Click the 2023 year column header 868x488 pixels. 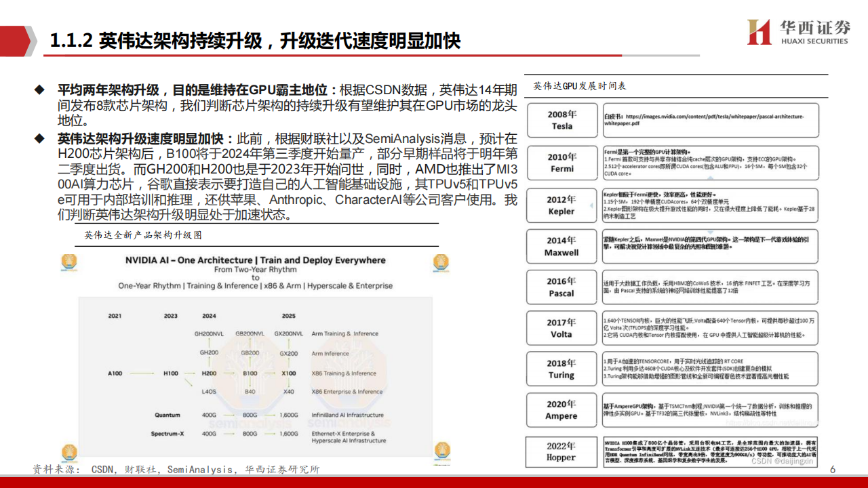point(171,316)
